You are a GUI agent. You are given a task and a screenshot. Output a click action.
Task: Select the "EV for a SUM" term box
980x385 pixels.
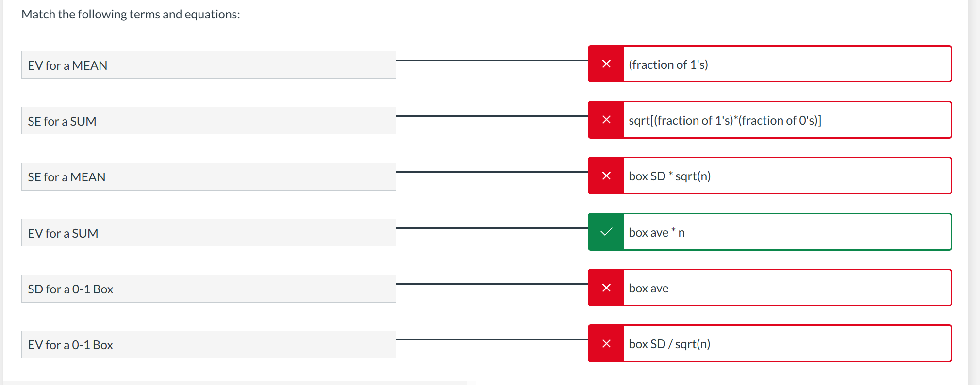pyautogui.click(x=209, y=232)
